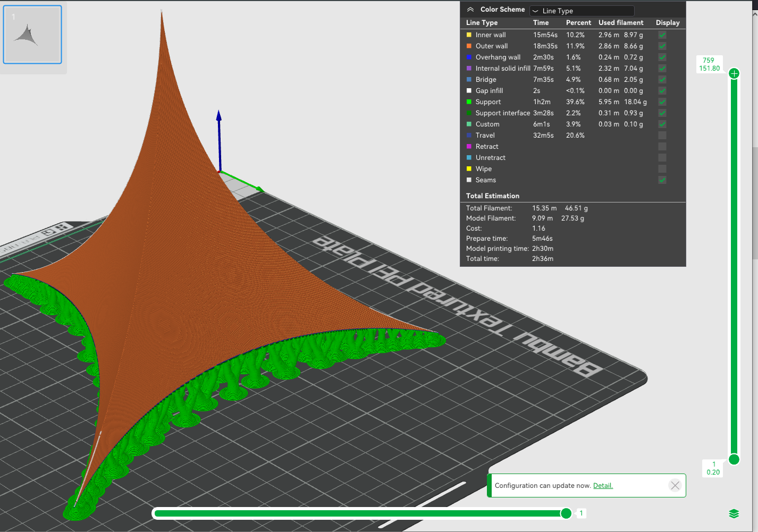Toggle Overhang wall display checkbox
Viewport: 758px width, 532px height.
coord(662,57)
